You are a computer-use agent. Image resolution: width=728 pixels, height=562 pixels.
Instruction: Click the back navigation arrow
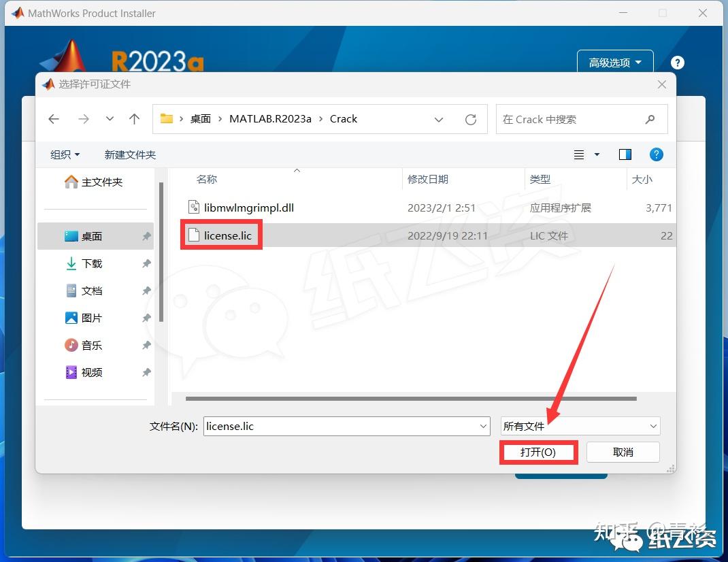click(54, 118)
